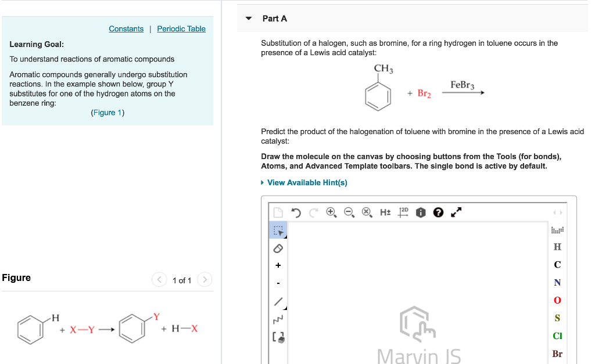Open the Periodic Table link
Image resolution: width=595 pixels, height=364 pixels.
click(181, 28)
